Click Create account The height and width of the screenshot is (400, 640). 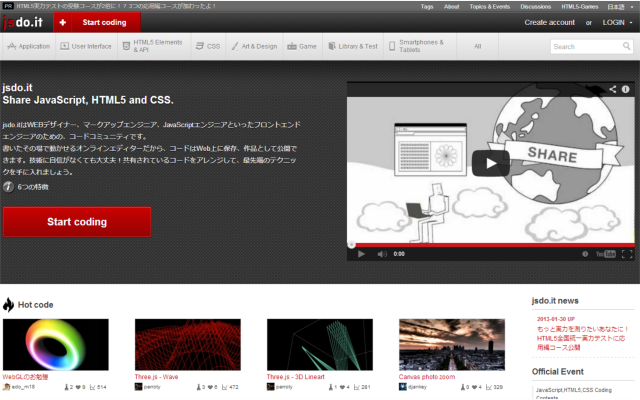(549, 22)
